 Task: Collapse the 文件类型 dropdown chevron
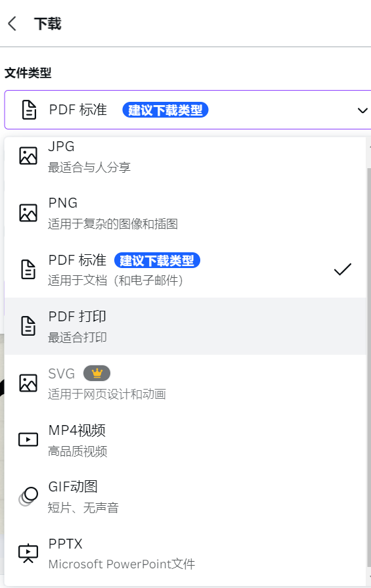click(x=362, y=110)
